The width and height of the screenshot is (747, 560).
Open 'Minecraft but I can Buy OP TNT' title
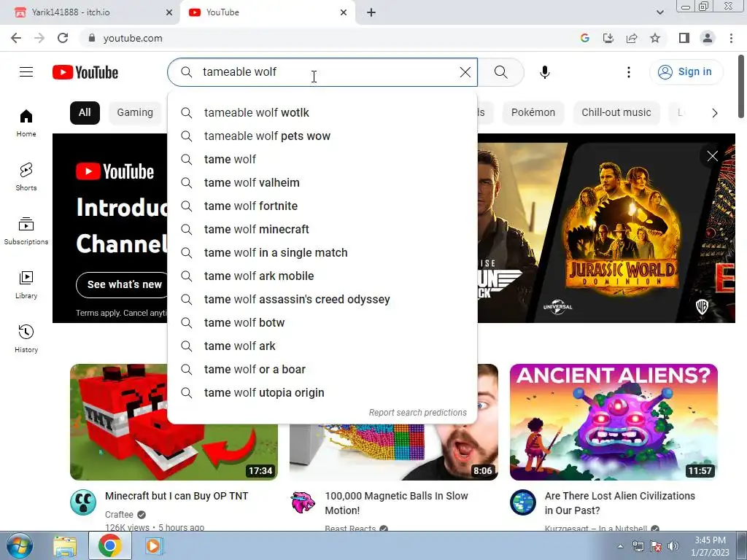pos(177,496)
